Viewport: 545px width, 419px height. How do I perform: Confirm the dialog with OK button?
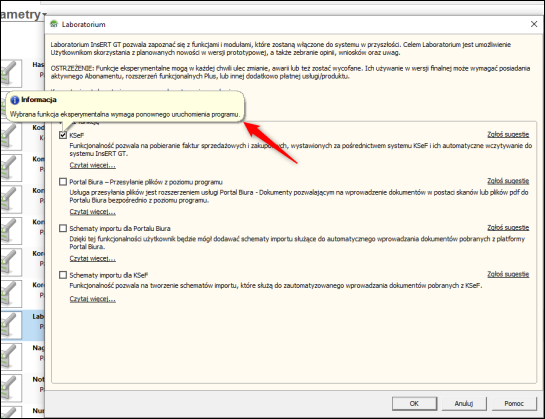click(x=414, y=403)
